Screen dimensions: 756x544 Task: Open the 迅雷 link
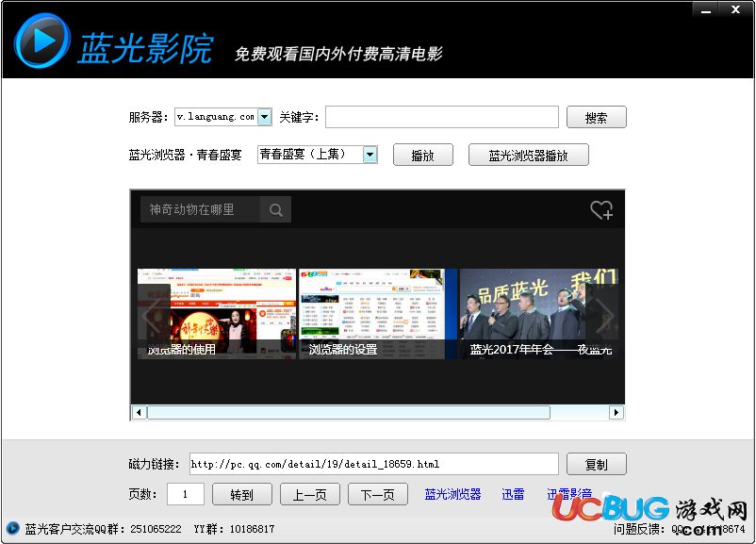[513, 494]
